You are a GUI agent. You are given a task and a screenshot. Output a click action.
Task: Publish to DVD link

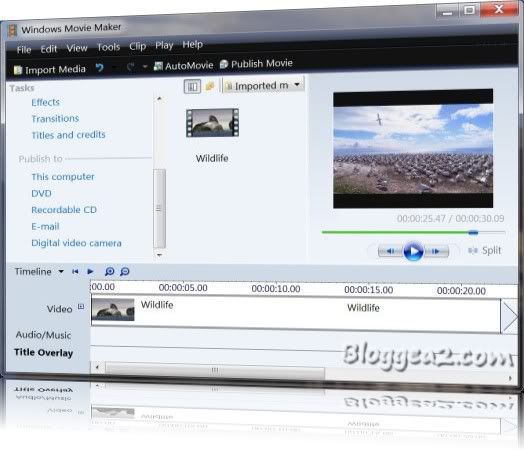pos(41,193)
